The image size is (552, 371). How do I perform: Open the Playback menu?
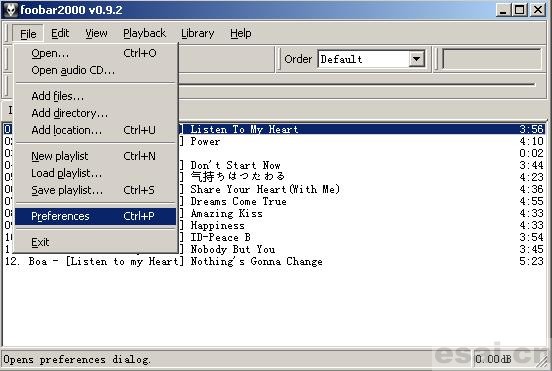pos(144,33)
